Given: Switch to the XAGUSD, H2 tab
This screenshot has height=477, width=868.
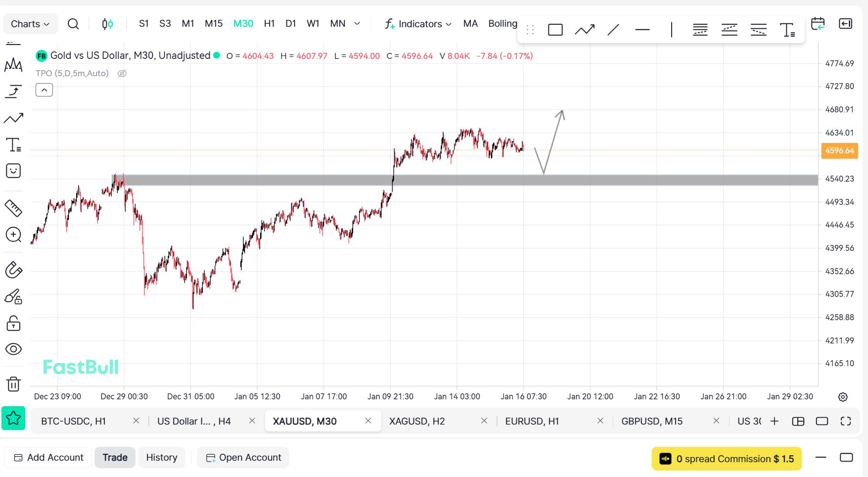Looking at the screenshot, I should (x=417, y=421).
